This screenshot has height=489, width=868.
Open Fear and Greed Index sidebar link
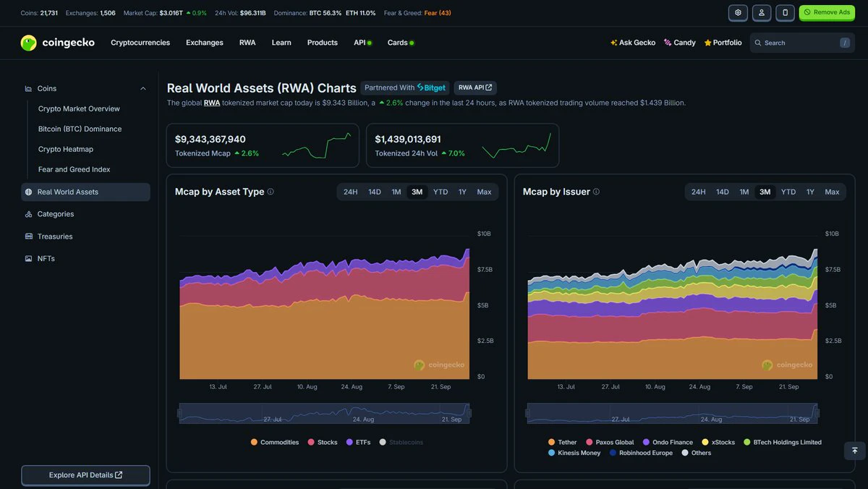pyautogui.click(x=75, y=169)
